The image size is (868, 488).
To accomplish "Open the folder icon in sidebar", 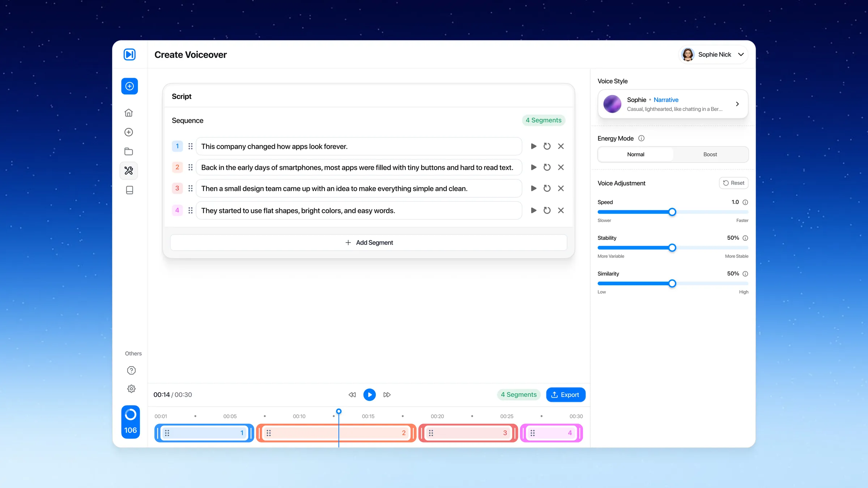I will tap(129, 151).
